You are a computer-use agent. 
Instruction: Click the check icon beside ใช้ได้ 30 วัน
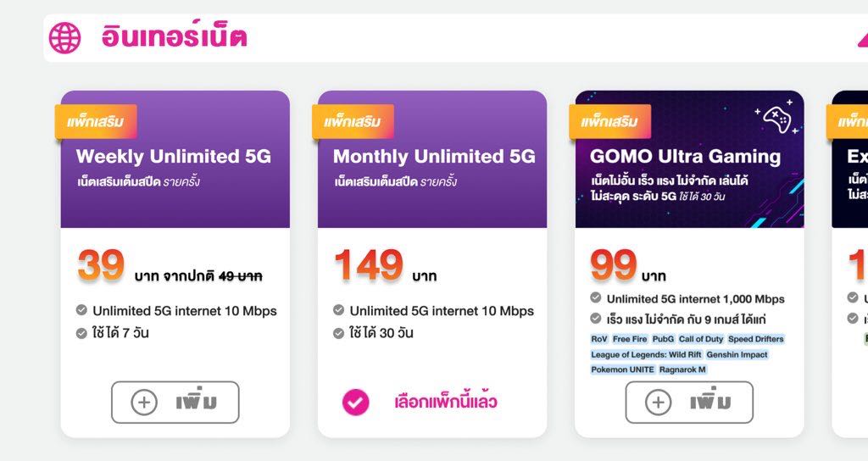338,332
